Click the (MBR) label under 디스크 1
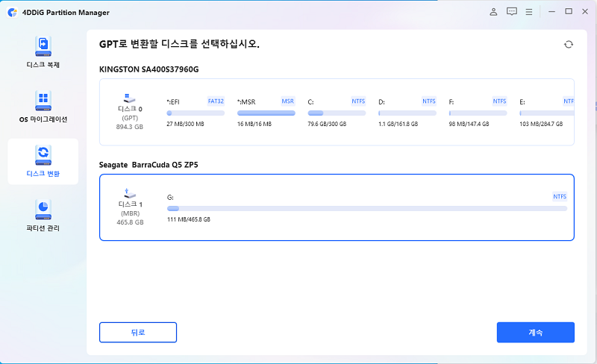This screenshot has height=364, width=597. pyautogui.click(x=130, y=213)
